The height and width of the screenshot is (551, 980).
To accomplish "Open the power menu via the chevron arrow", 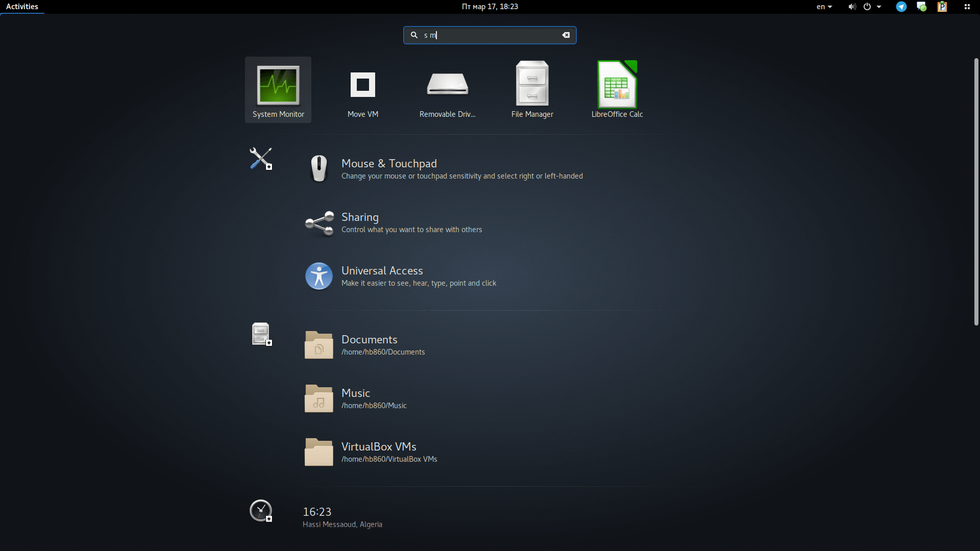I will pyautogui.click(x=879, y=7).
